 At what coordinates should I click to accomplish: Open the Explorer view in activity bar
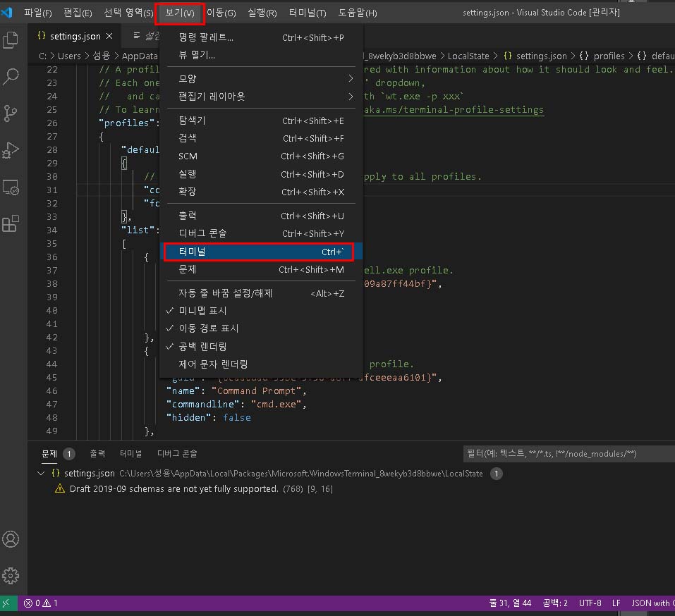(x=11, y=40)
